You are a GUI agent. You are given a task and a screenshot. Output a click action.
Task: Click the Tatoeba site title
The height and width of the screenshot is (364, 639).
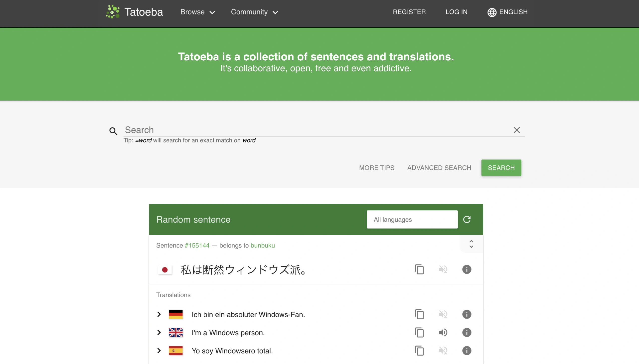[x=144, y=12]
